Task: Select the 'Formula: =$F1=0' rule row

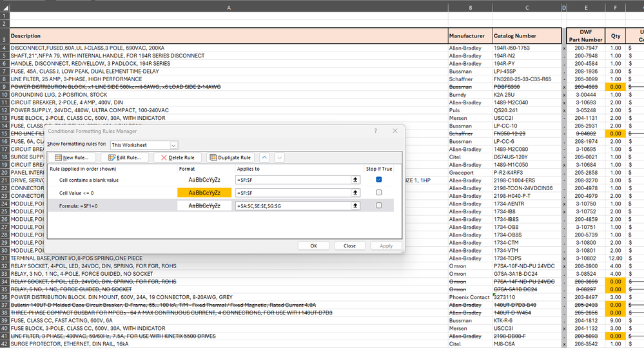Action: pyautogui.click(x=220, y=206)
